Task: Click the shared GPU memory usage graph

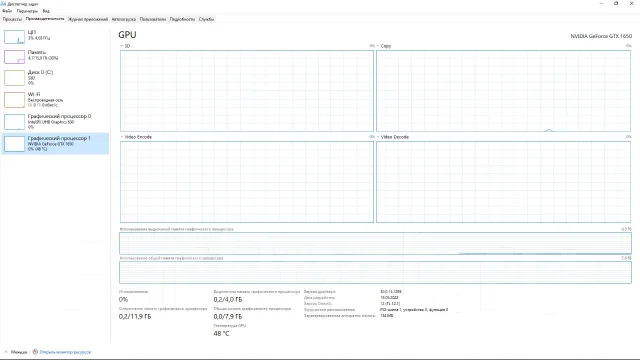Action: 375,272
